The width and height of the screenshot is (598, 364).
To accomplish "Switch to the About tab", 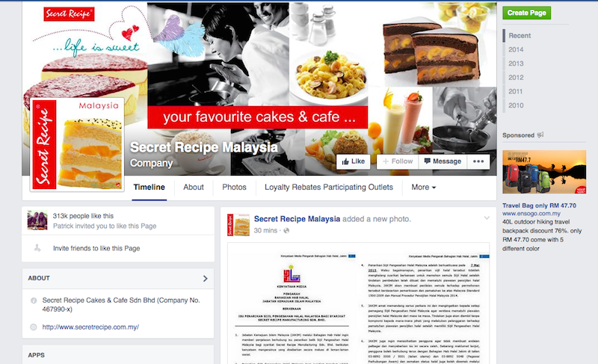I will point(194,187).
